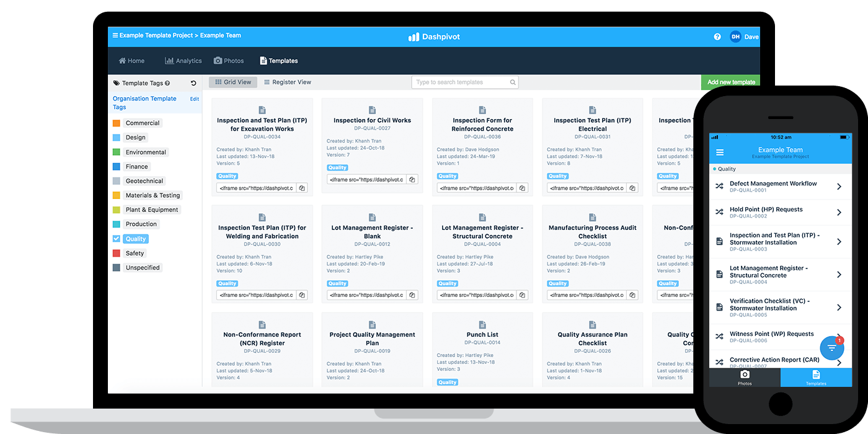Copy iframe code for Lot Management Register Blank
Viewport: 868px width, 434px height.
[412, 295]
